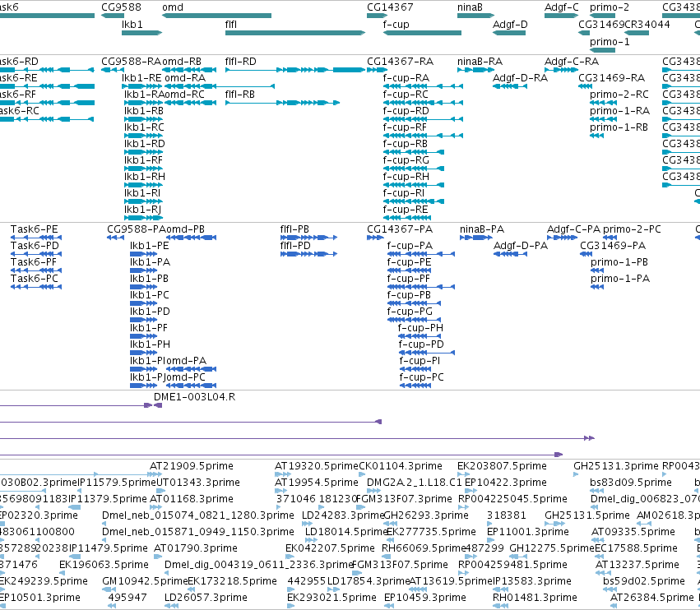Select the omd-RA transcript label

point(185,77)
